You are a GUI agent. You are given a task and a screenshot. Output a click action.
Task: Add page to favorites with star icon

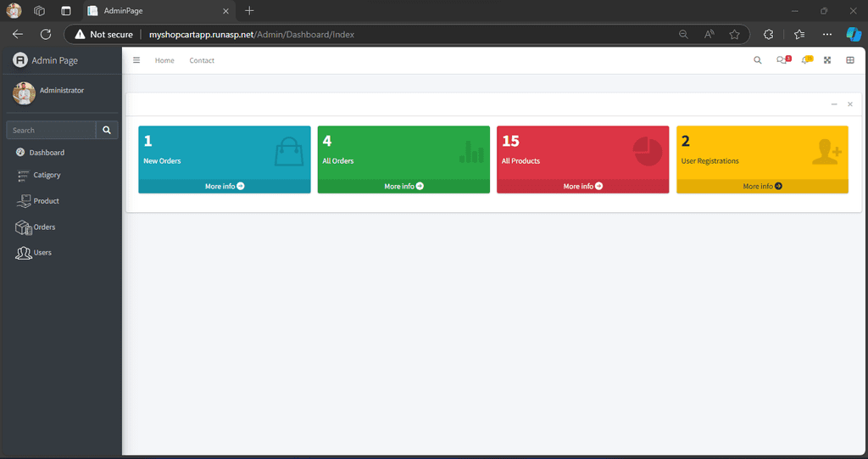(735, 35)
